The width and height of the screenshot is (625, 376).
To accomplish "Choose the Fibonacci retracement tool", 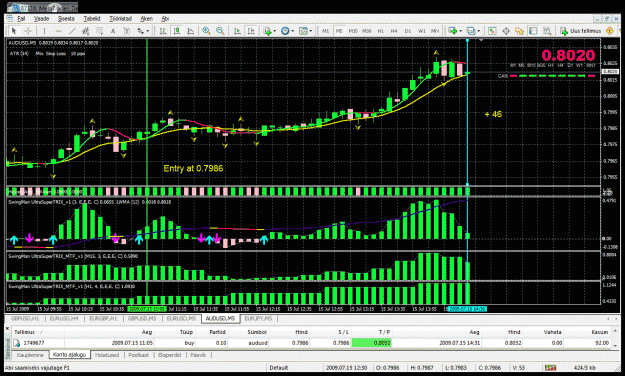I will click(99, 31).
